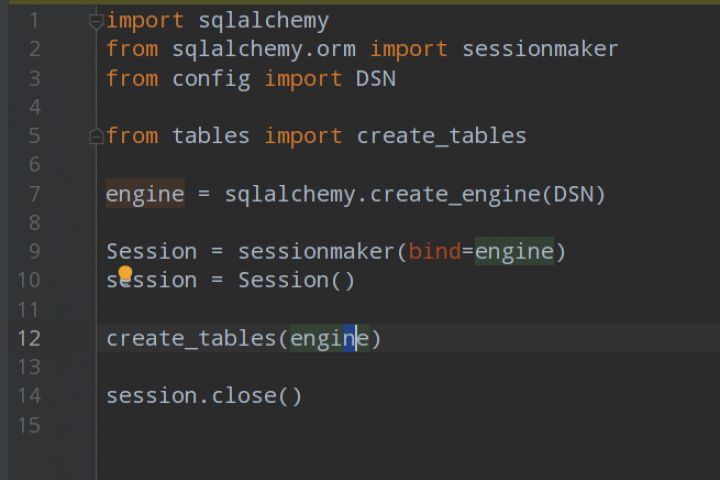Click the fold marker beside line 5
The height and width of the screenshot is (480, 720).
point(96,136)
